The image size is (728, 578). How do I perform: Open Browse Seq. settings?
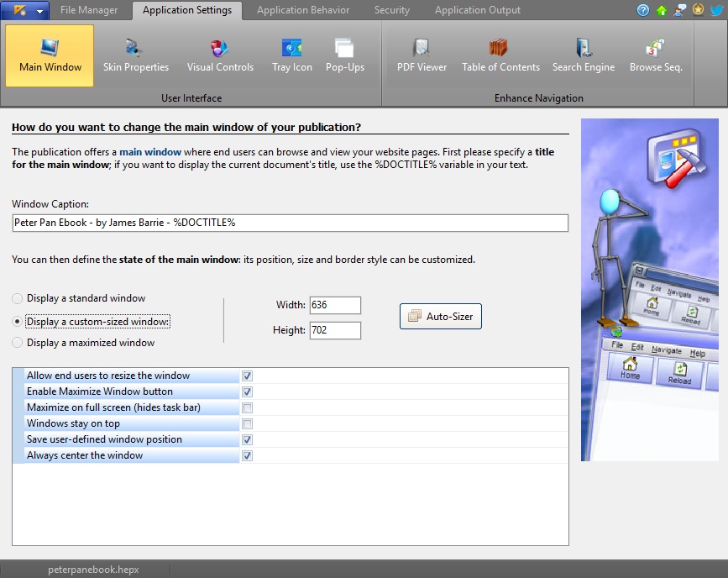[x=655, y=55]
